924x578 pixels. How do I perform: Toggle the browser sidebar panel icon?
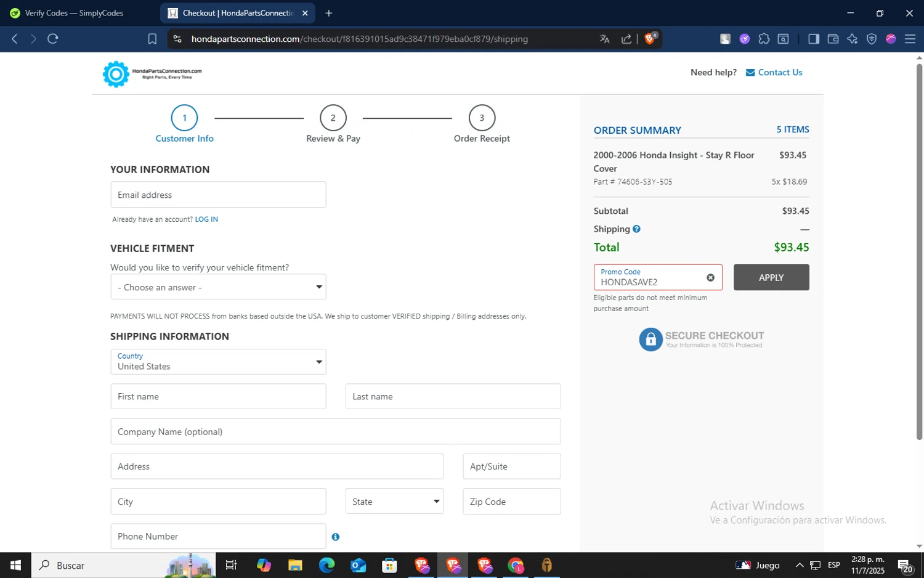(813, 39)
